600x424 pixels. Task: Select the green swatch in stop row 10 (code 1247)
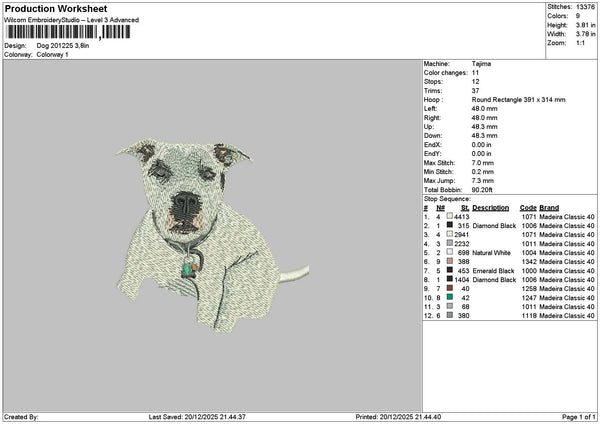(x=450, y=297)
